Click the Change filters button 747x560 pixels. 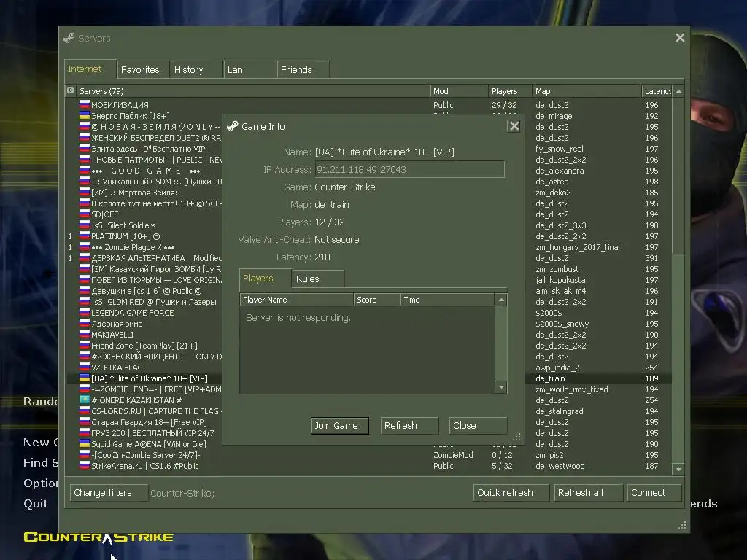click(x=109, y=493)
